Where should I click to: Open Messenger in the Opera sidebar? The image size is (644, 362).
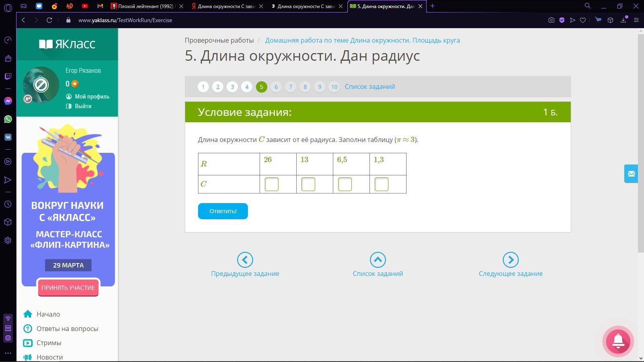pyautogui.click(x=8, y=101)
